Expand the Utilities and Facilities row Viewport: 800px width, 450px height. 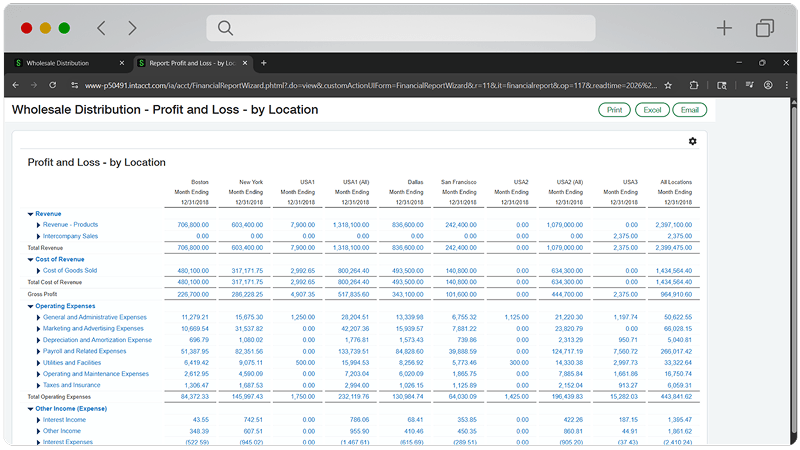38,363
